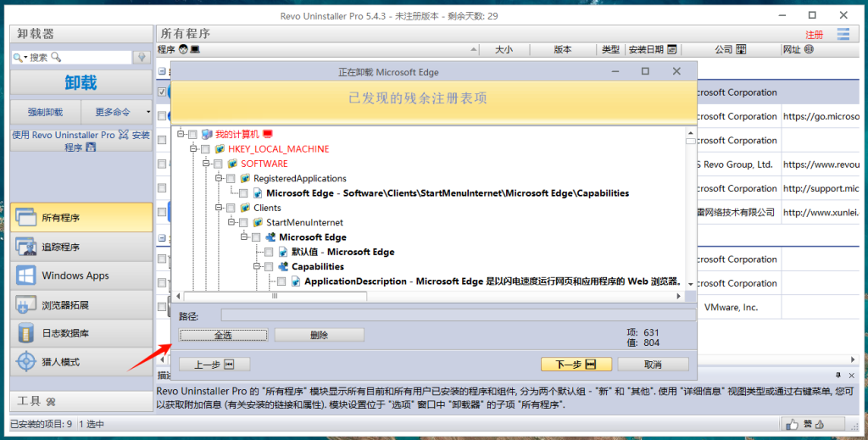Click the HKEY_LOCAL_MACHINE folder icon
The width and height of the screenshot is (868, 440).
coord(220,149)
